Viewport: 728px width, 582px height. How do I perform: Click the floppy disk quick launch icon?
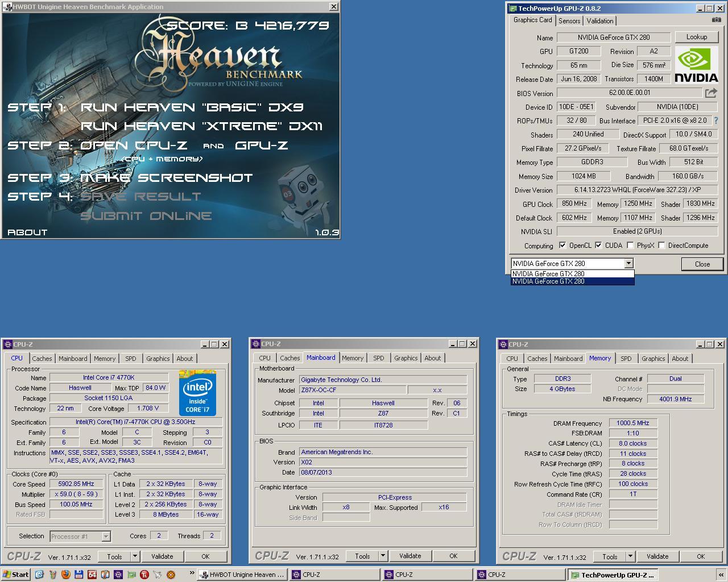78,575
